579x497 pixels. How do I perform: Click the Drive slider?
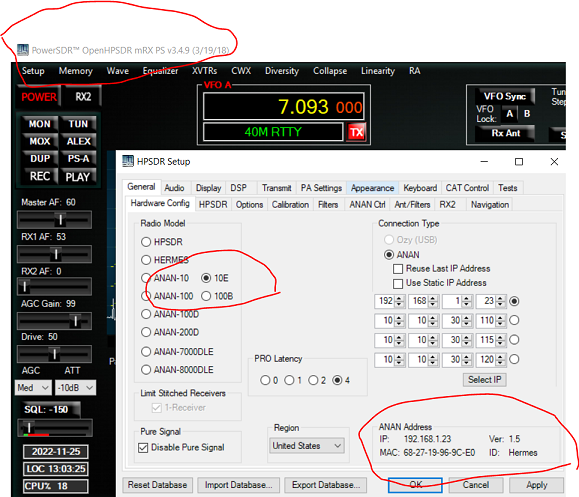(x=54, y=354)
